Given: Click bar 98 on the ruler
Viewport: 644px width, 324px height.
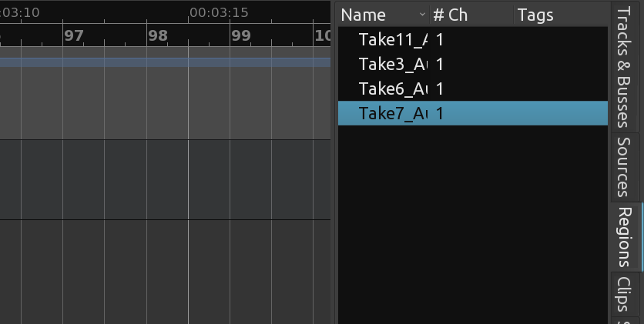Looking at the screenshot, I should (x=158, y=36).
